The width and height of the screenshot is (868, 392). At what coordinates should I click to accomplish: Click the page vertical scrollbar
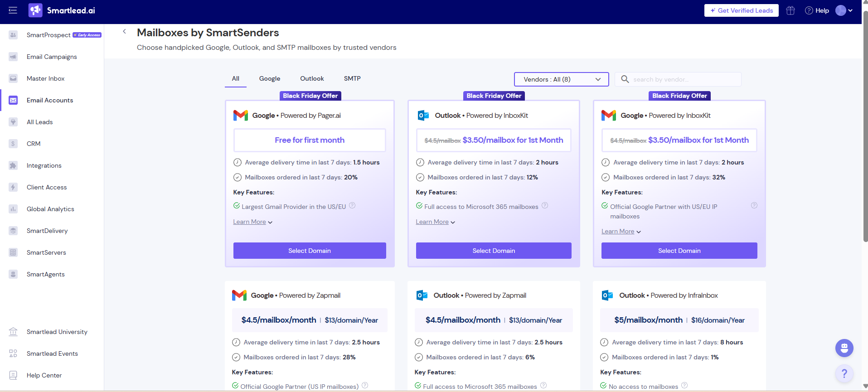[865, 127]
